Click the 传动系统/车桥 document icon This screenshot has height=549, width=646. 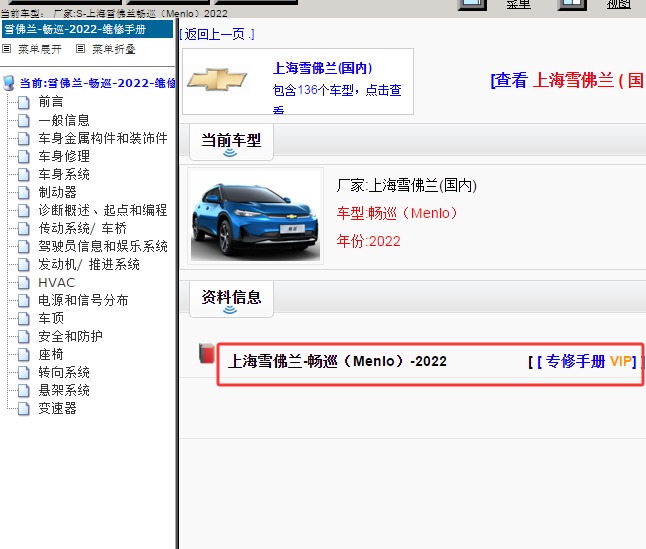[24, 228]
